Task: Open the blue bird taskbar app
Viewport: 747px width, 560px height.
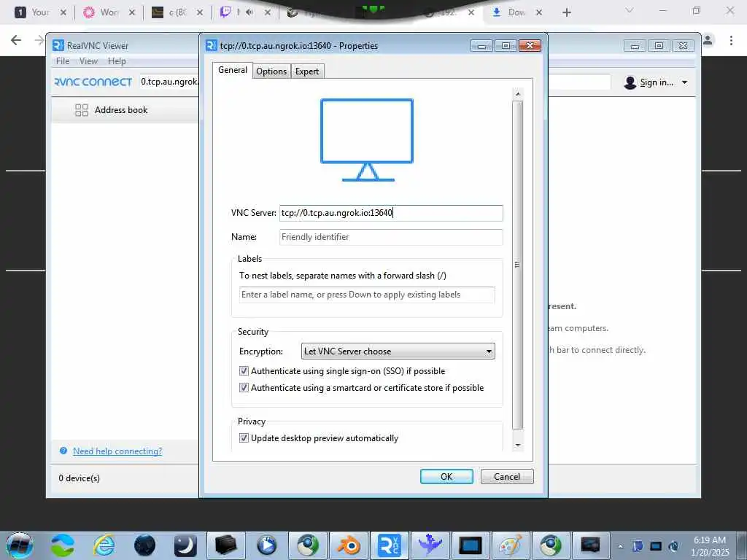Action: point(430,545)
